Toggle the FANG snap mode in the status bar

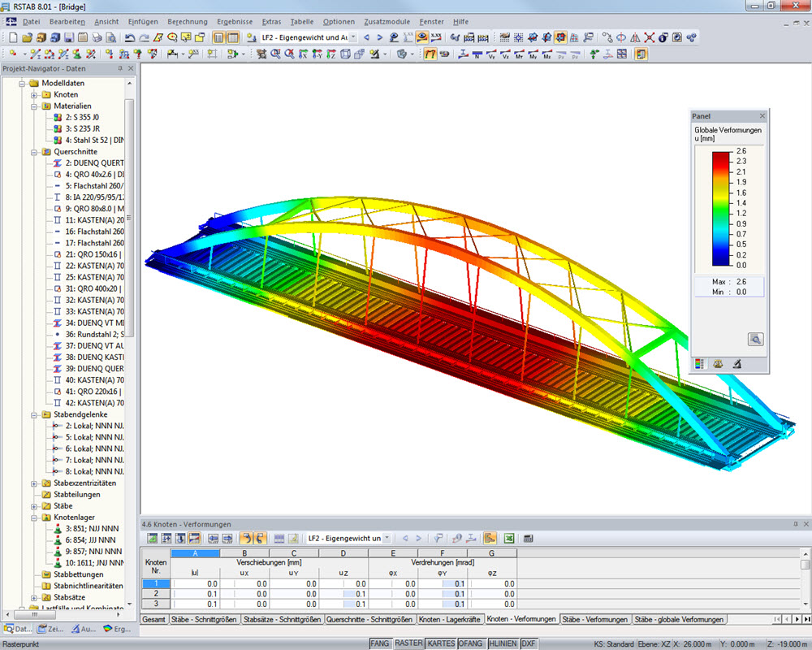click(380, 642)
